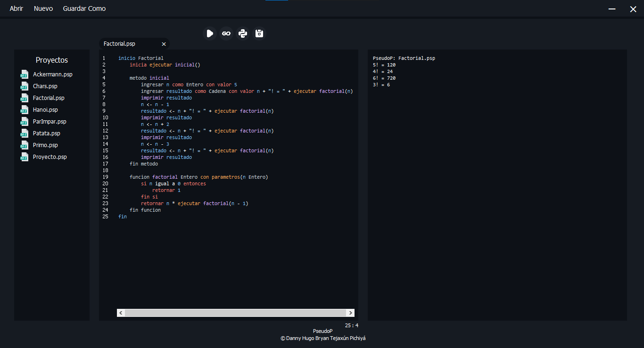Viewport: 644px width, 348px height.
Task: Open the Ackermann.psp file icon
Action: tap(25, 74)
